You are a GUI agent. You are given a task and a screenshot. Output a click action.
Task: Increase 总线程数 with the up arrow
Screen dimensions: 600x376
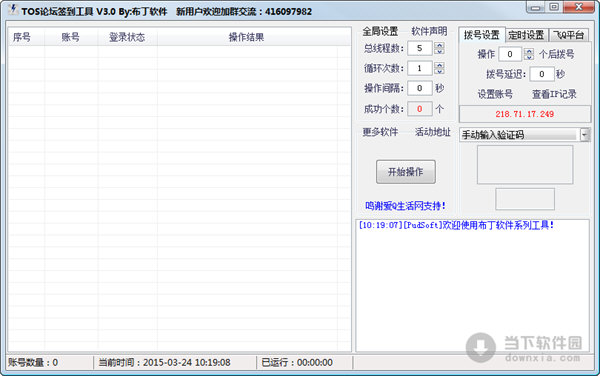(439, 45)
